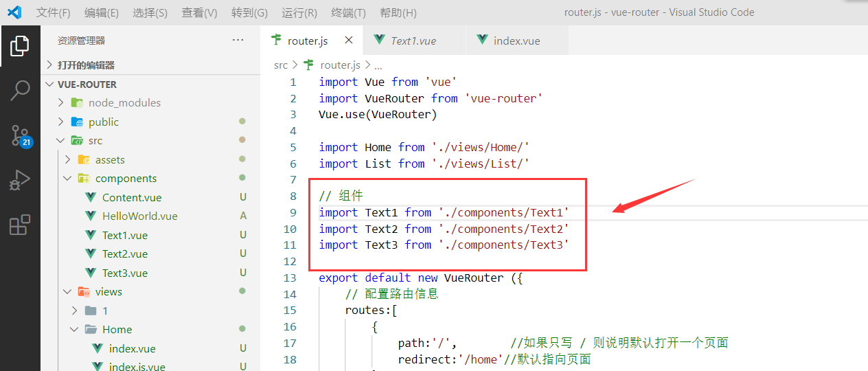Open the Extensions view icon
Viewport: 868px width, 371px height.
pyautogui.click(x=20, y=225)
